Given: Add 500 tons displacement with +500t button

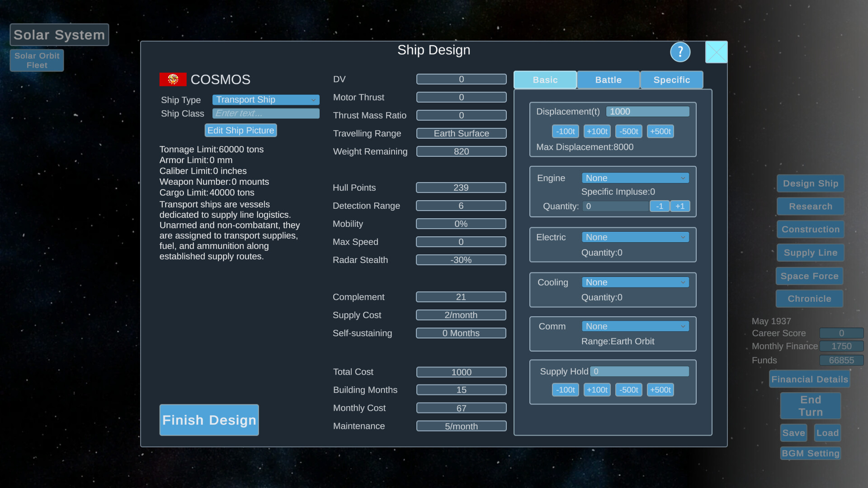Looking at the screenshot, I should click(x=660, y=131).
